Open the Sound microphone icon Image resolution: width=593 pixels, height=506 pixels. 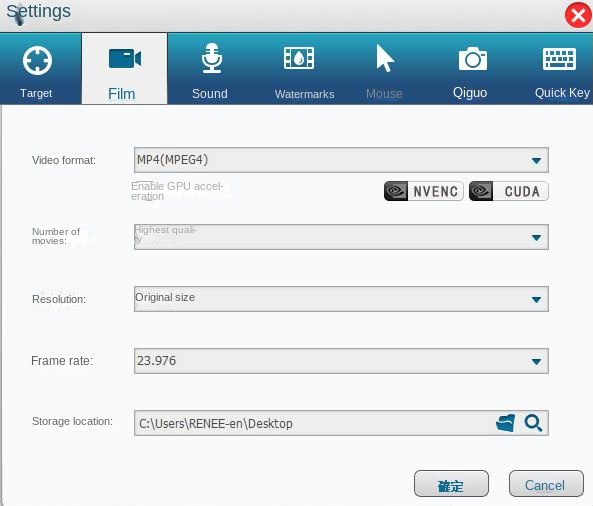click(211, 57)
